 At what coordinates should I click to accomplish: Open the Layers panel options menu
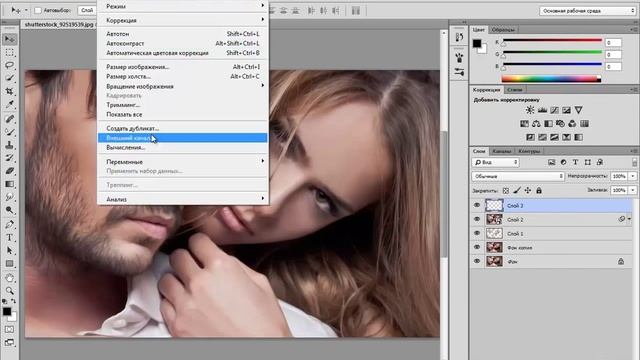[634, 151]
